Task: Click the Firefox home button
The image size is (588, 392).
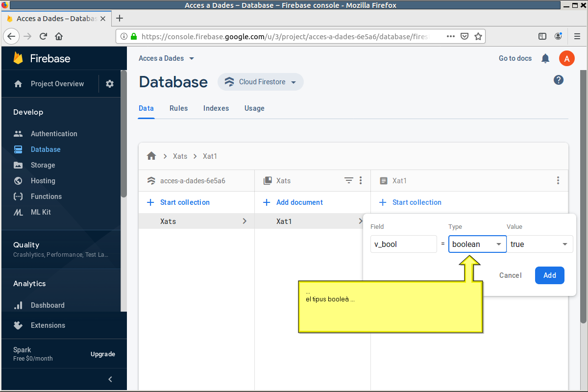Action: click(59, 36)
